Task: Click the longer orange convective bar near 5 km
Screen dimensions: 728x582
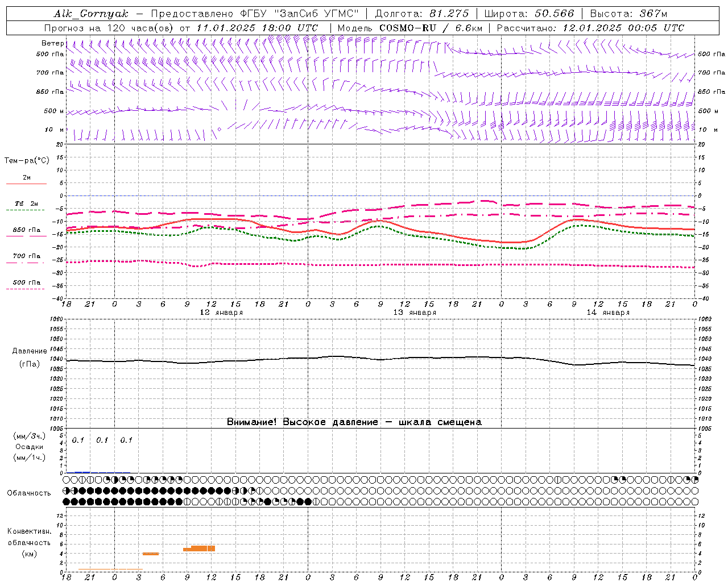Action: click(199, 548)
